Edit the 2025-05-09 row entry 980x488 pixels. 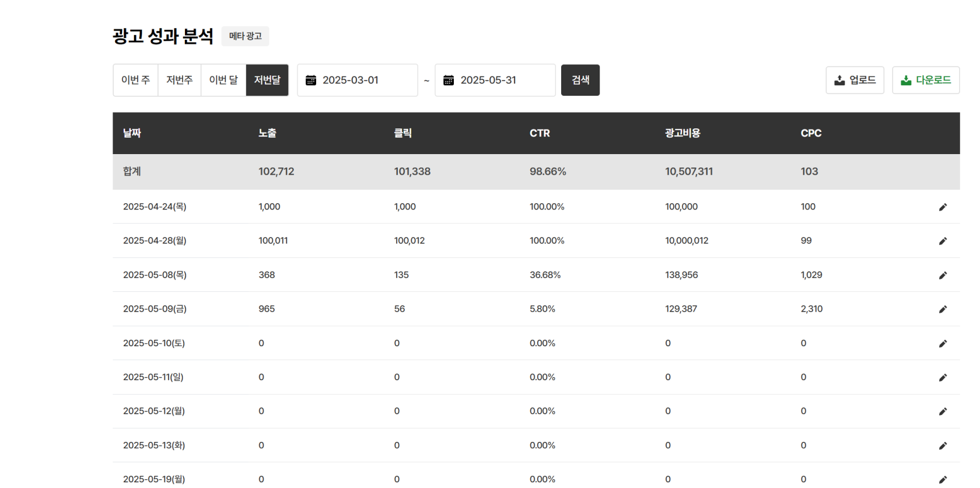coord(943,309)
